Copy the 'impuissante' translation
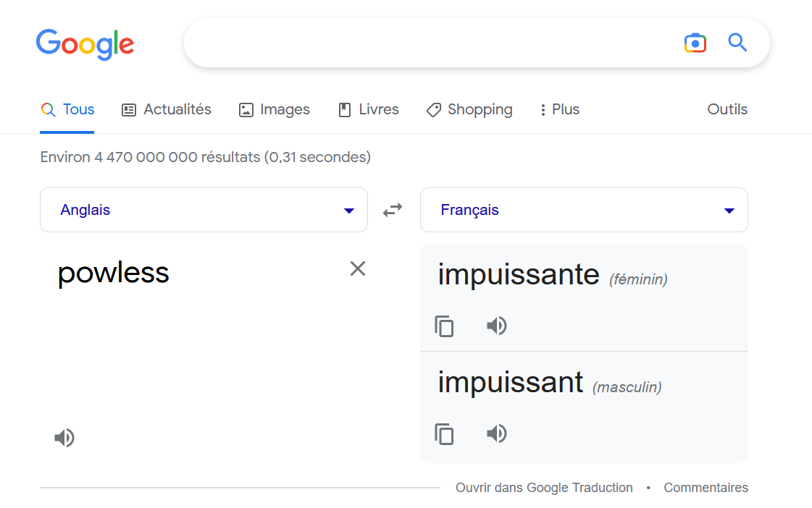The height and width of the screenshot is (508, 812). (x=444, y=326)
